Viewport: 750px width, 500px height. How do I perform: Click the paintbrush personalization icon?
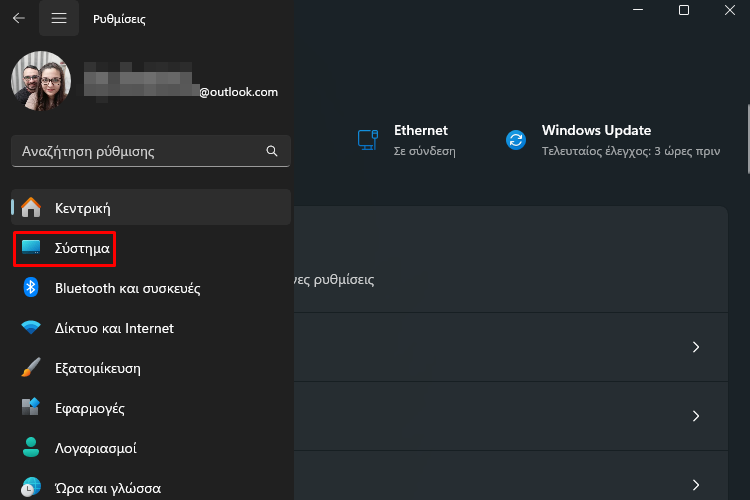point(31,367)
